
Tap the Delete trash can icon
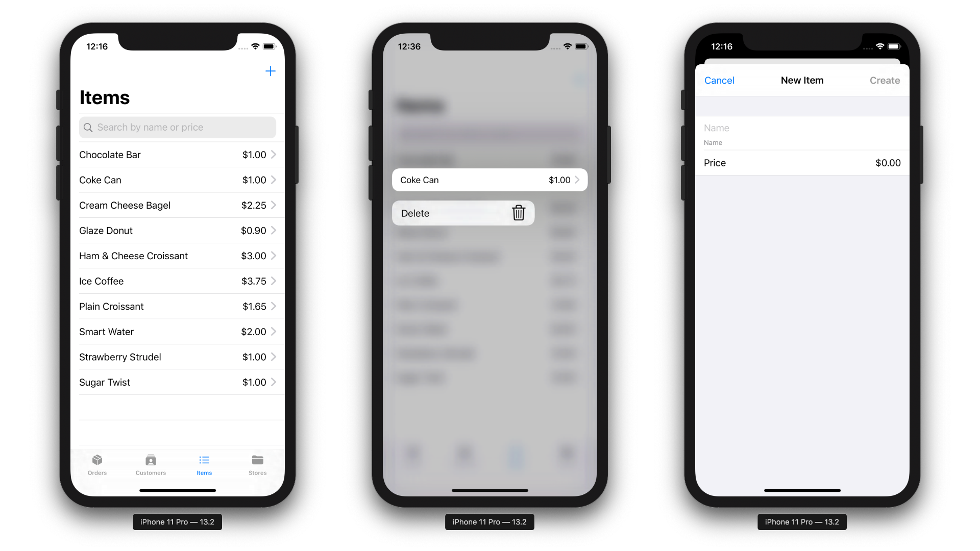coord(518,213)
